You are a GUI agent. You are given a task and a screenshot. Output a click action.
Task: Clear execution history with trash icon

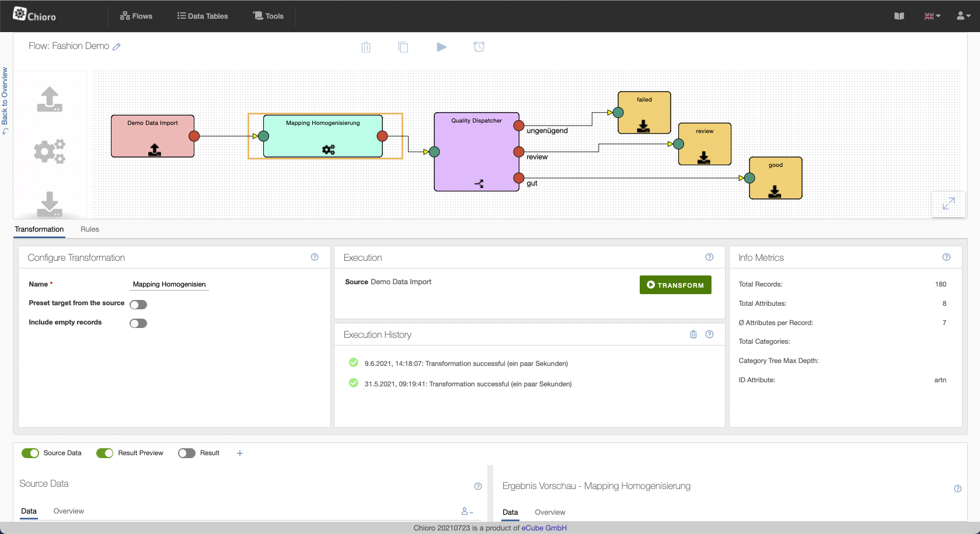pyautogui.click(x=693, y=334)
